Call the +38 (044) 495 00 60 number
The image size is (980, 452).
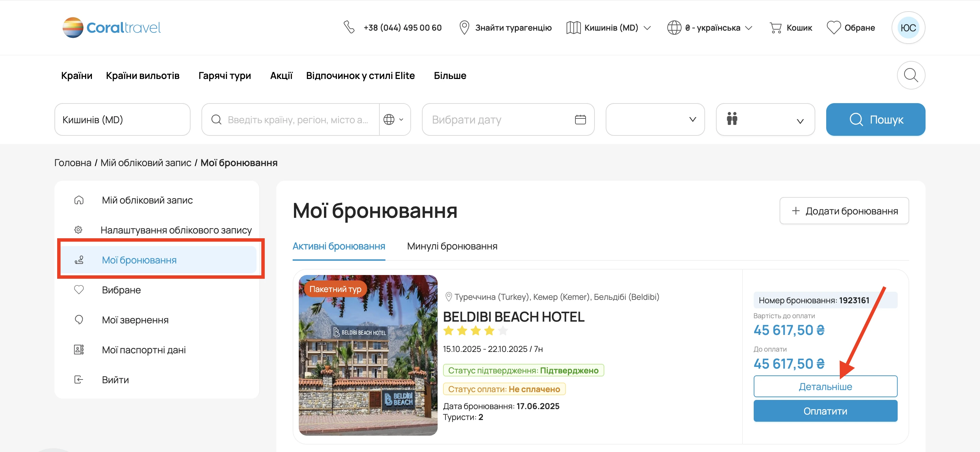click(x=403, y=27)
